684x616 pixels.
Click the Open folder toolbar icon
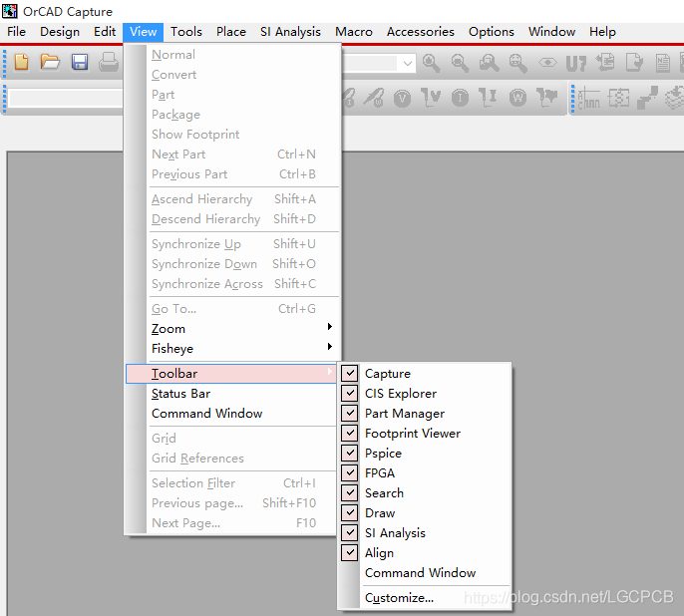pos(50,62)
